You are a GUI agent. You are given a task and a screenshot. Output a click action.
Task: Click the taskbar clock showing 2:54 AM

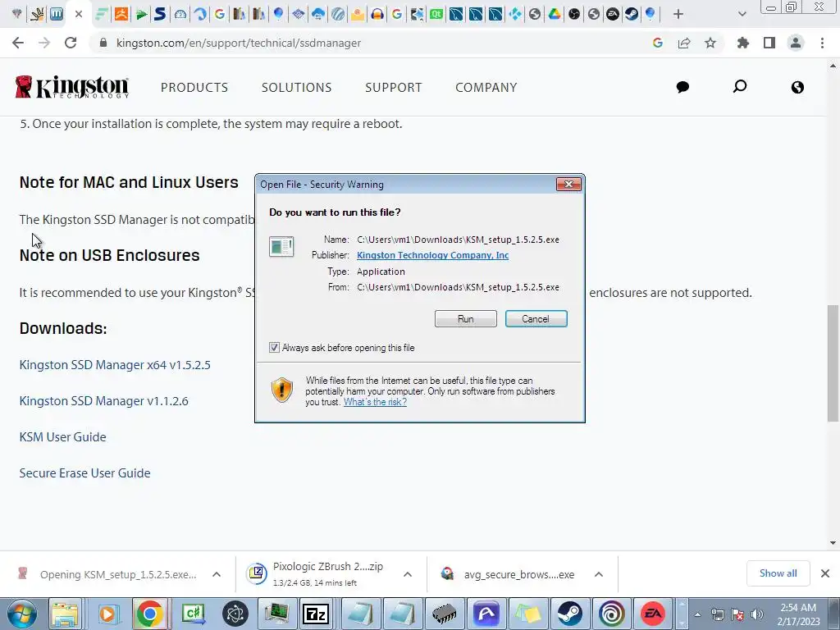pyautogui.click(x=798, y=614)
